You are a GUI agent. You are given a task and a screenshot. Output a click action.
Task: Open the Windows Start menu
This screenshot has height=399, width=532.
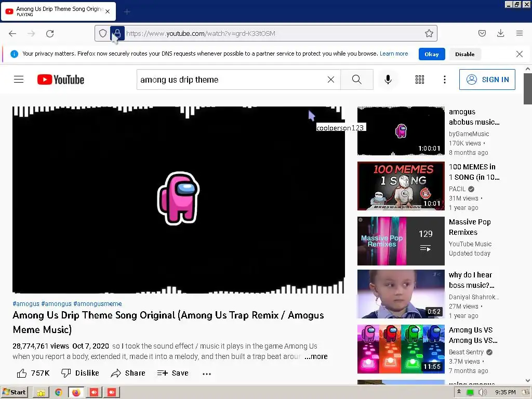coord(14,392)
